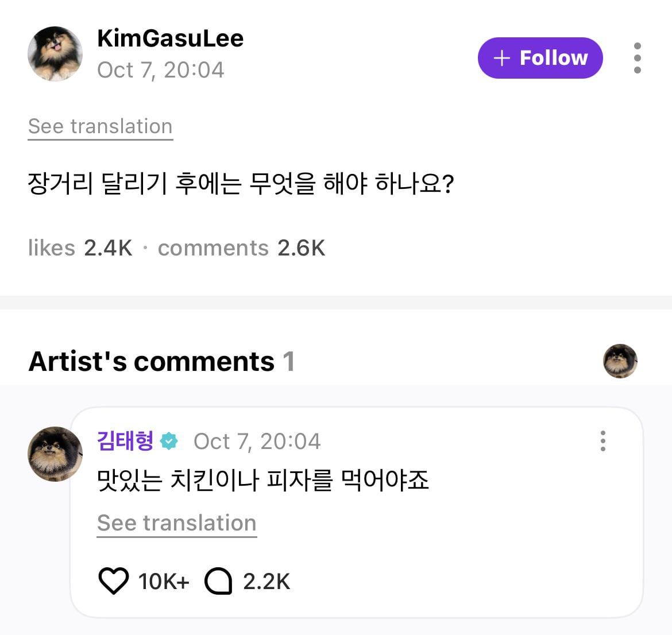Click the Korean post text about long-distance running
Image resolution: width=672 pixels, height=635 pixels.
pos(241,184)
